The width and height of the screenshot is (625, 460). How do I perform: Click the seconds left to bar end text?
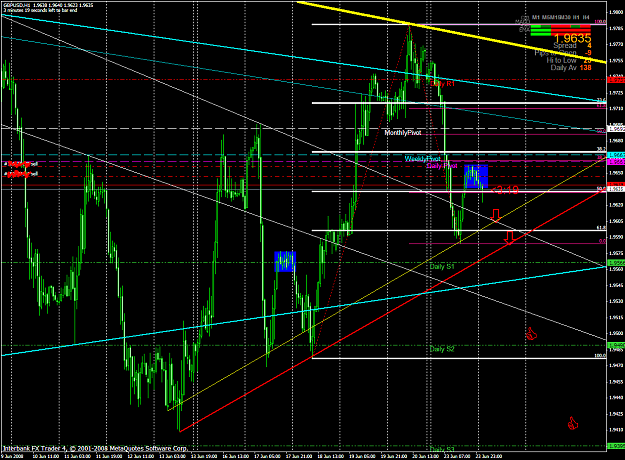[x=40, y=10]
